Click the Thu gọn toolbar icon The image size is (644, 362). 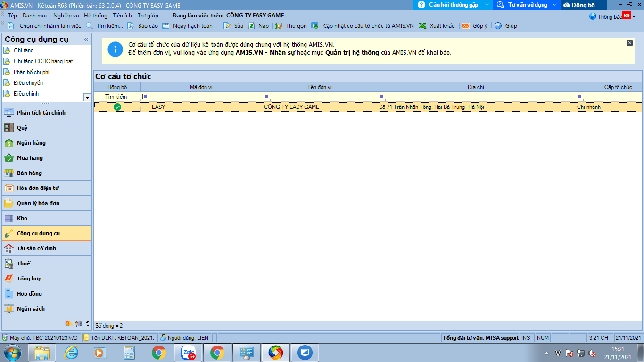(x=279, y=26)
